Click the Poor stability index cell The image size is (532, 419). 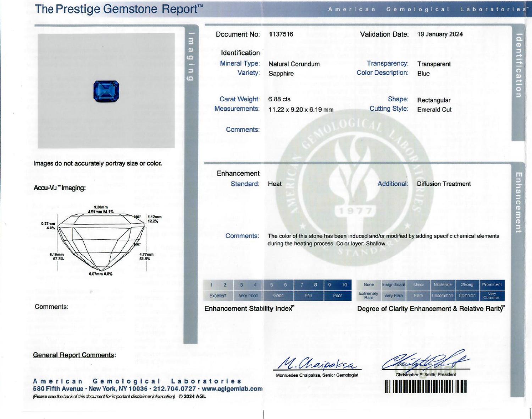point(338,295)
